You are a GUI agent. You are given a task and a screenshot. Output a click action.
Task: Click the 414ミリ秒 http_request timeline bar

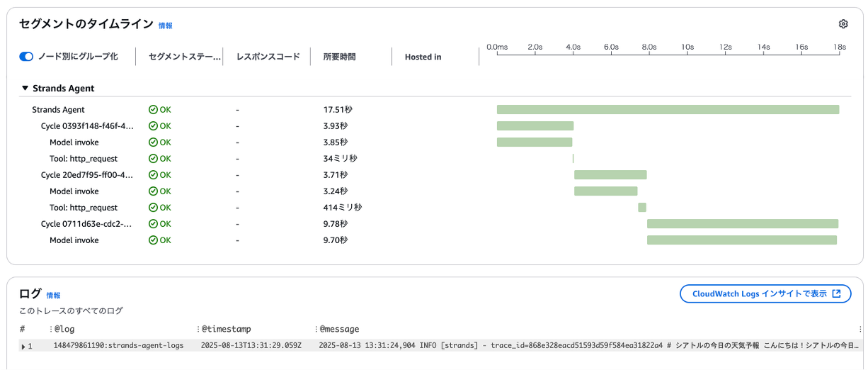[641, 208]
